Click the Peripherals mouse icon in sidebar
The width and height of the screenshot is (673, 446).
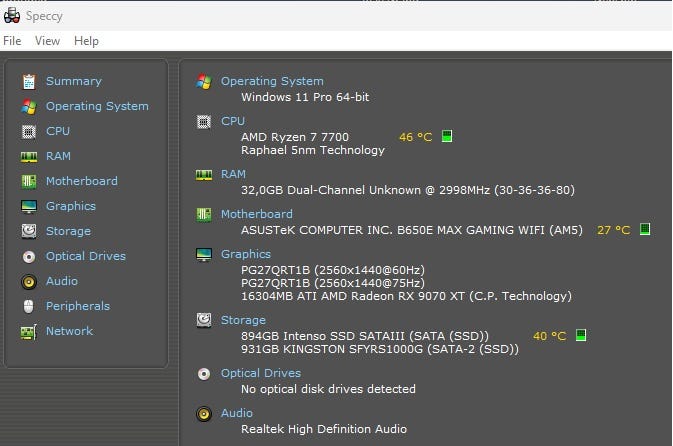[29, 306]
